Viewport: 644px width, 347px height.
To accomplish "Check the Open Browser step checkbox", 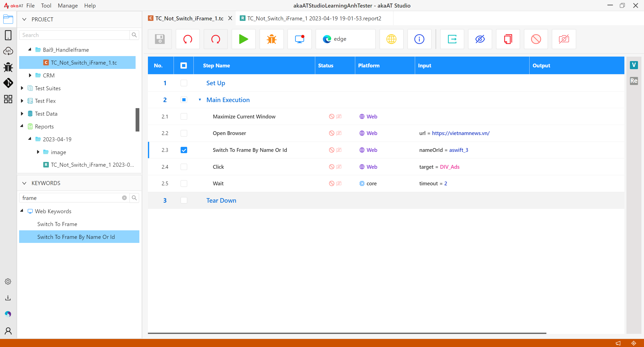I will [x=184, y=133].
